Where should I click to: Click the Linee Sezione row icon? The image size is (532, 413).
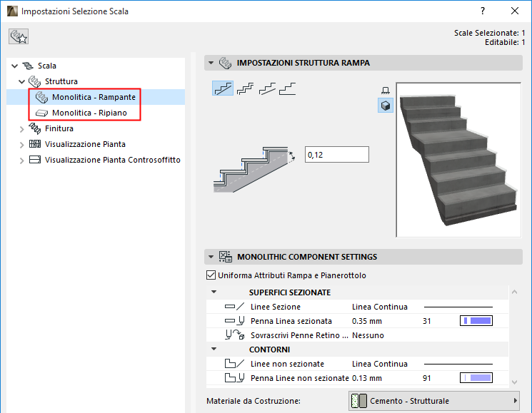click(x=234, y=307)
